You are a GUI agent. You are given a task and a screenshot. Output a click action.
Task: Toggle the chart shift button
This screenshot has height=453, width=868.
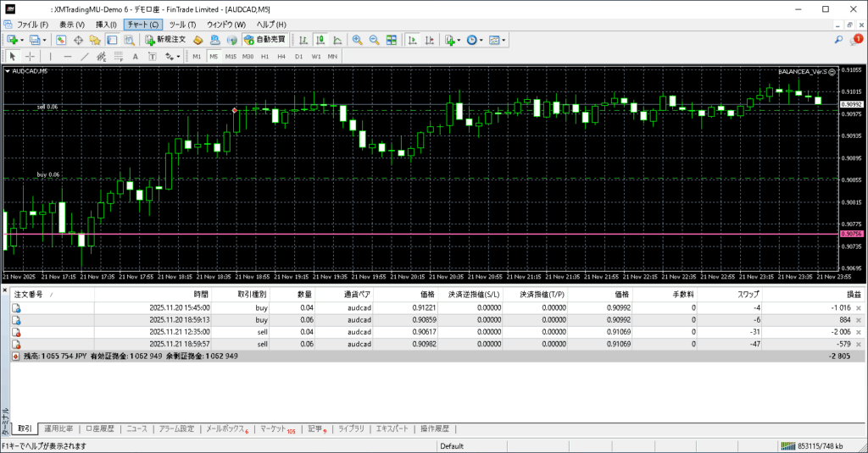431,40
